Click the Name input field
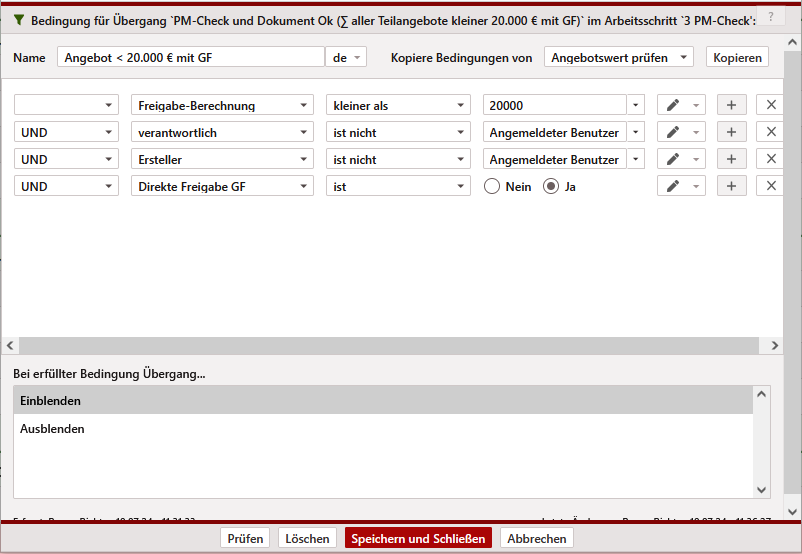 pyautogui.click(x=190, y=57)
